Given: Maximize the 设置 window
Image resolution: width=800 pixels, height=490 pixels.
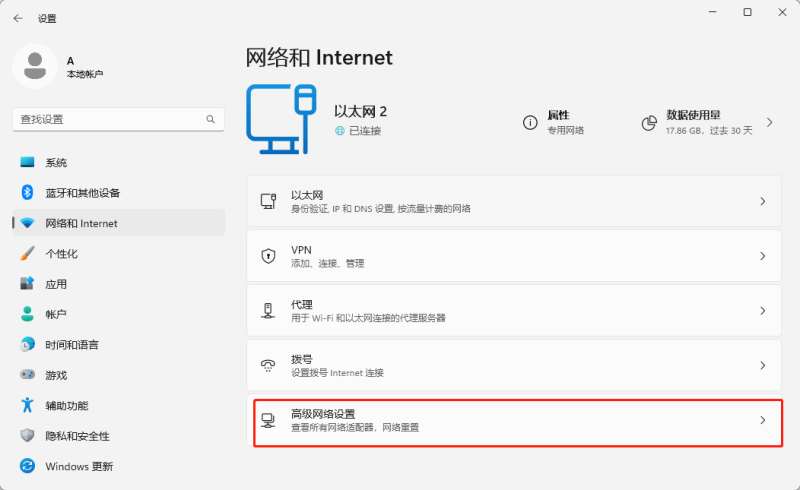Looking at the screenshot, I should point(747,12).
